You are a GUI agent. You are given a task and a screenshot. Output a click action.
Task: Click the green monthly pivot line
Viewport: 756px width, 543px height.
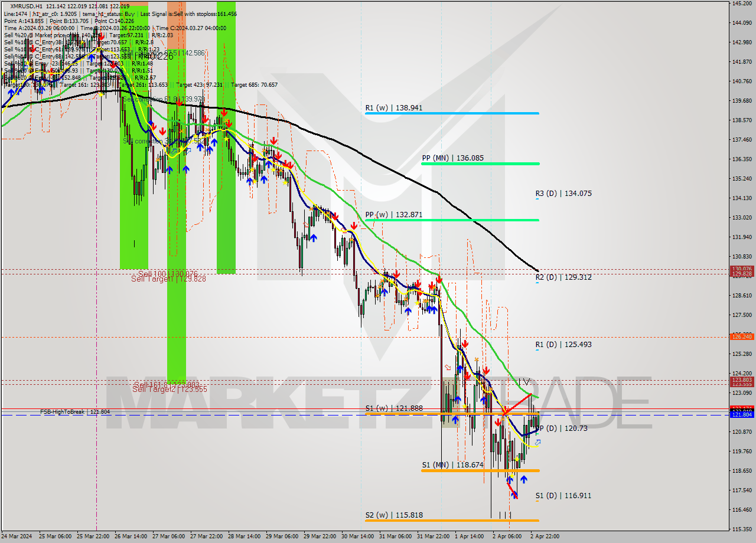480,163
